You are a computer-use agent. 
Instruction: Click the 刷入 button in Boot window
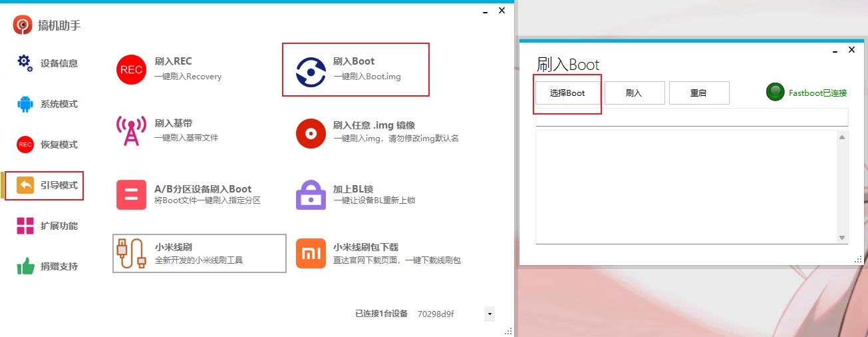pos(634,93)
